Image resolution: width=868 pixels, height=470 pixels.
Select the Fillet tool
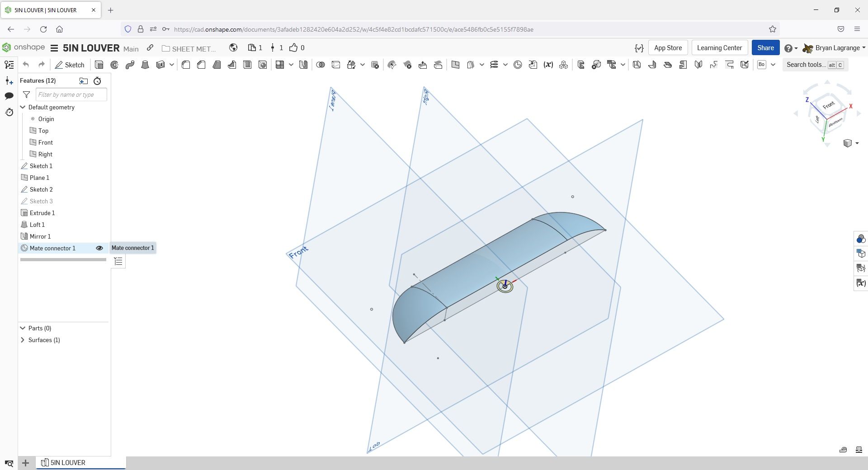186,65
